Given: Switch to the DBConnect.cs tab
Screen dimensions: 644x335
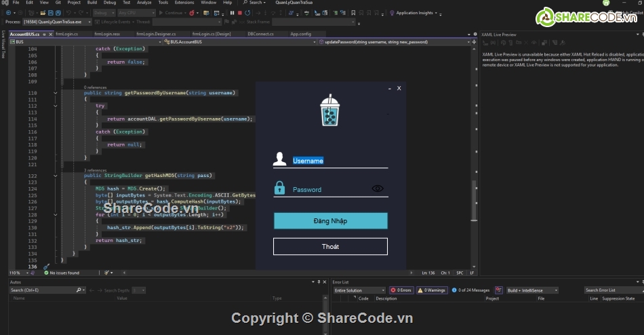Looking at the screenshot, I should [260, 33].
